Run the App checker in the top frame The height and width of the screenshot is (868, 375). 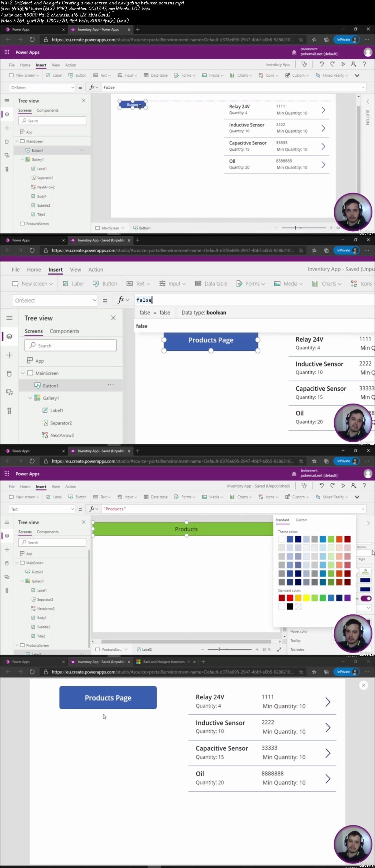point(304,64)
